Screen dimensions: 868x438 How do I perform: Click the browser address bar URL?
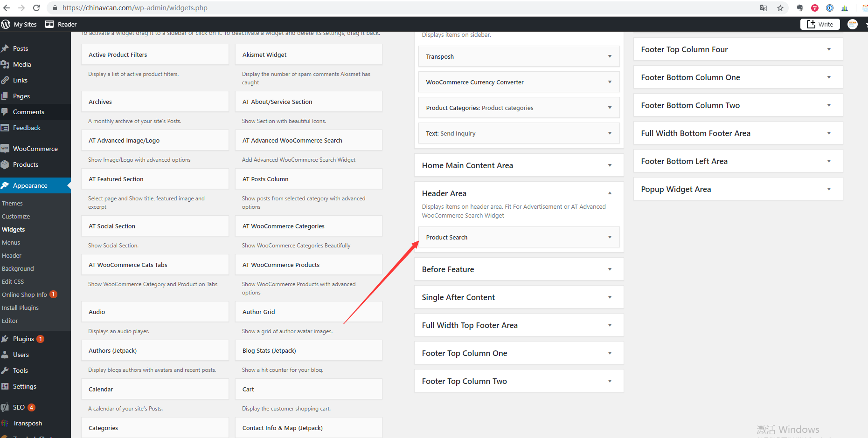(x=135, y=8)
